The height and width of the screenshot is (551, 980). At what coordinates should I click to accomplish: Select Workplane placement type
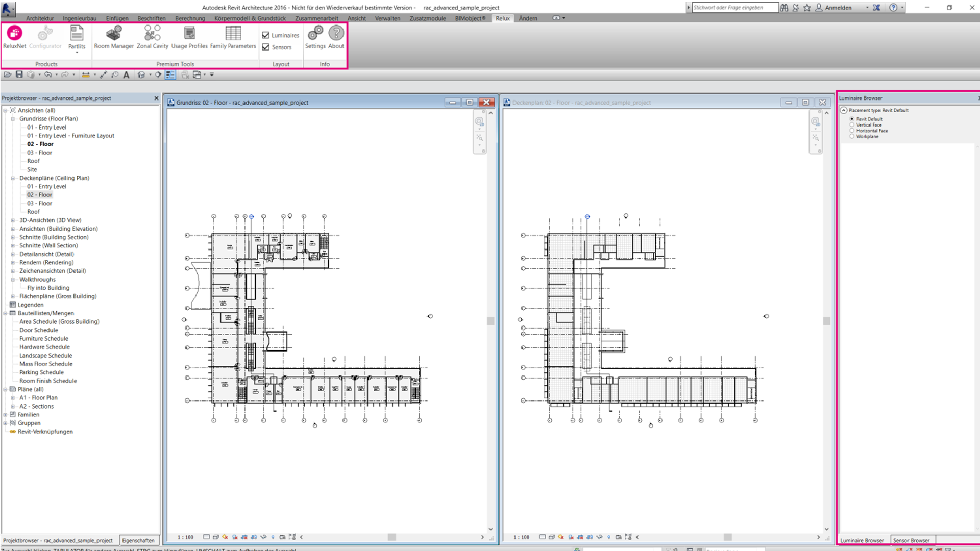(x=852, y=136)
